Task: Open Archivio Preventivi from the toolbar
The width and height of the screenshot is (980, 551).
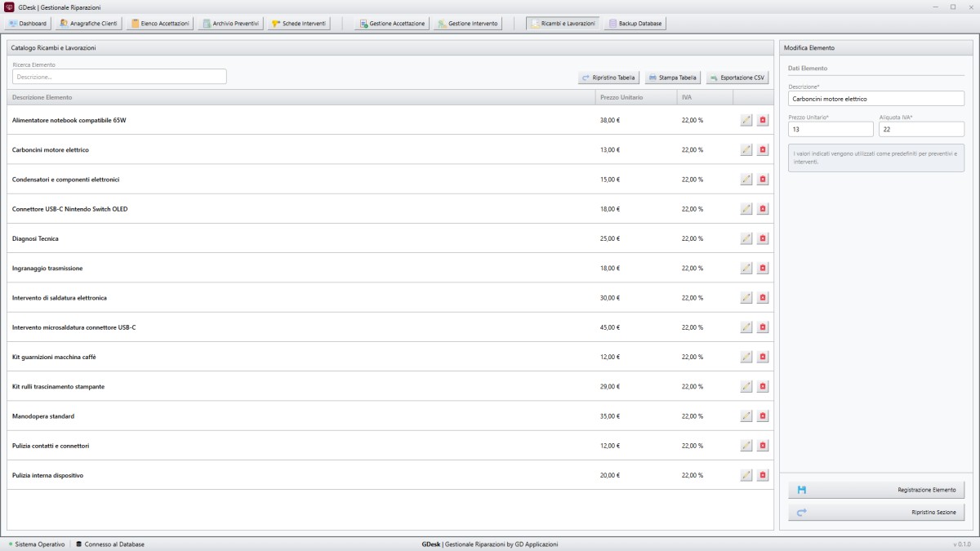Action: click(229, 24)
